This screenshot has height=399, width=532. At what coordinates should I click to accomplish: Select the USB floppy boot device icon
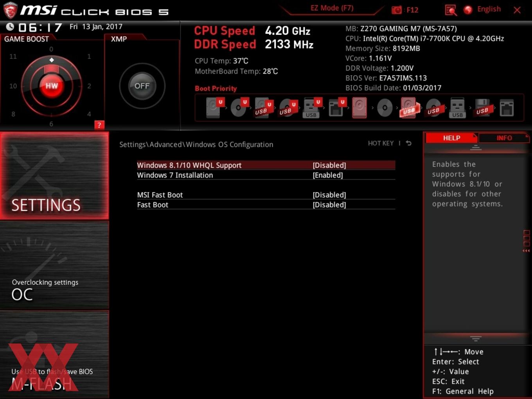[483, 108]
